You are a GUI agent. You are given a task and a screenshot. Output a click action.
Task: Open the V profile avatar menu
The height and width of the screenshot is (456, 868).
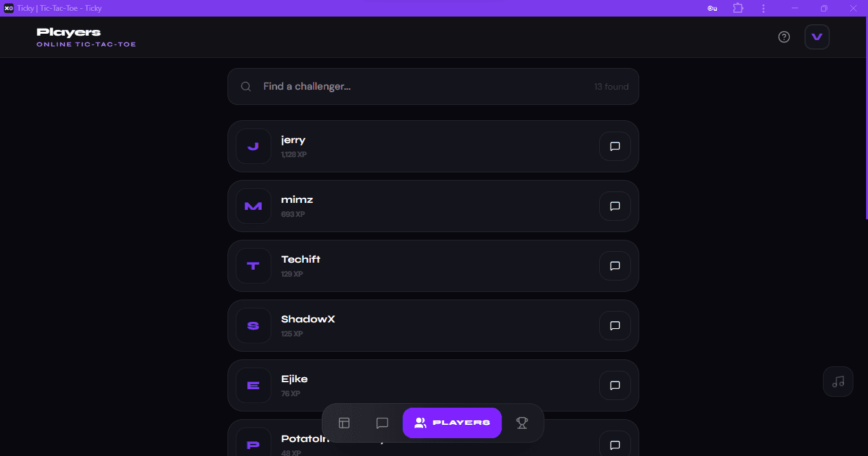(x=817, y=37)
